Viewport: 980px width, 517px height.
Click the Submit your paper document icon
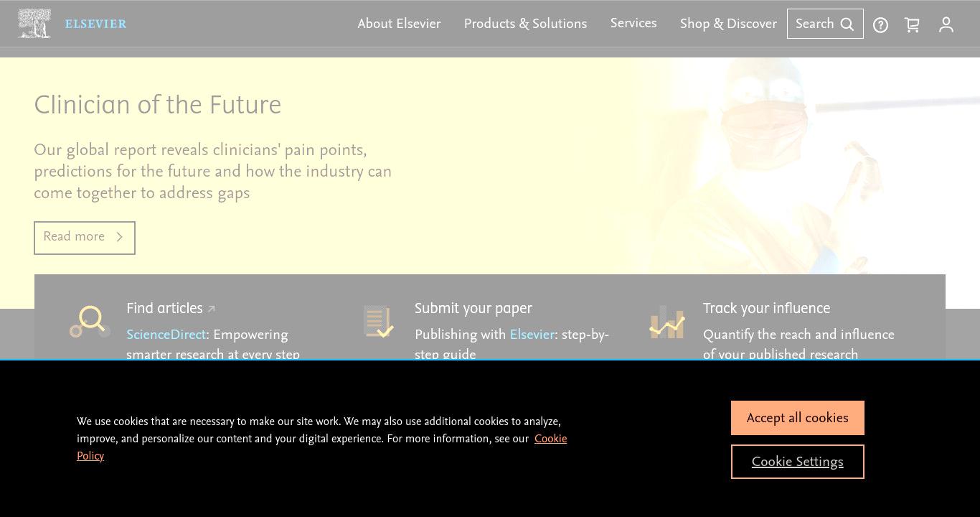[x=378, y=321]
